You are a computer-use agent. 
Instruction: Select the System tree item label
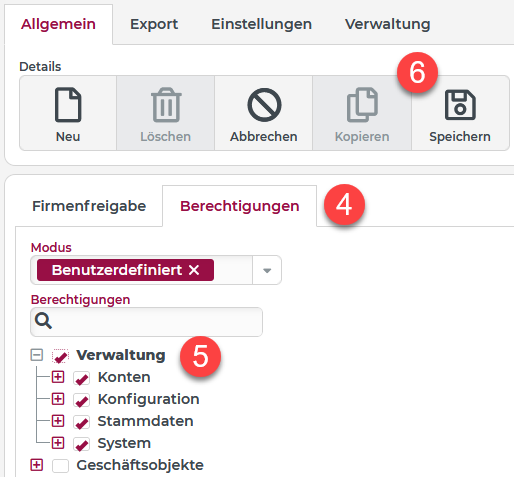124,443
